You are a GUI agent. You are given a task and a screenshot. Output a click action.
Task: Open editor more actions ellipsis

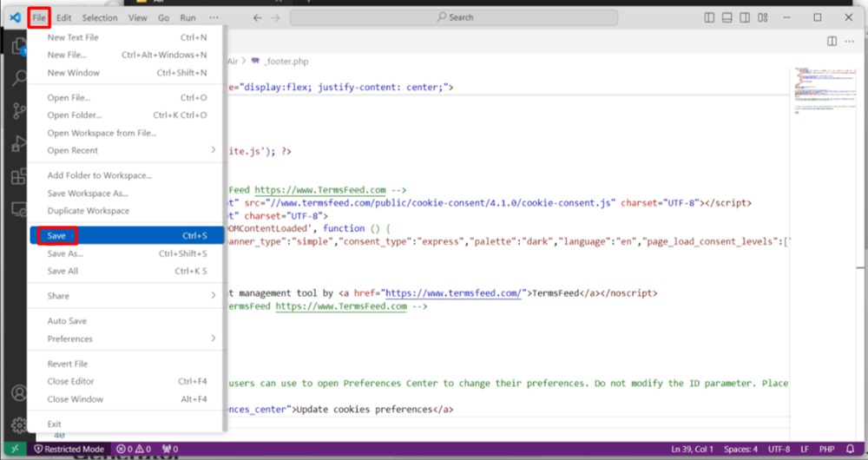click(849, 42)
